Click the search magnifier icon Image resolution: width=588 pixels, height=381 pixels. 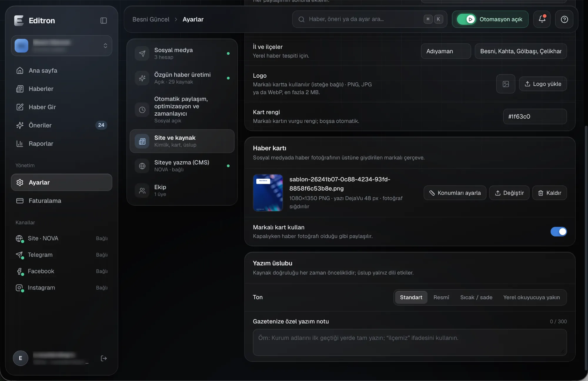(x=301, y=19)
